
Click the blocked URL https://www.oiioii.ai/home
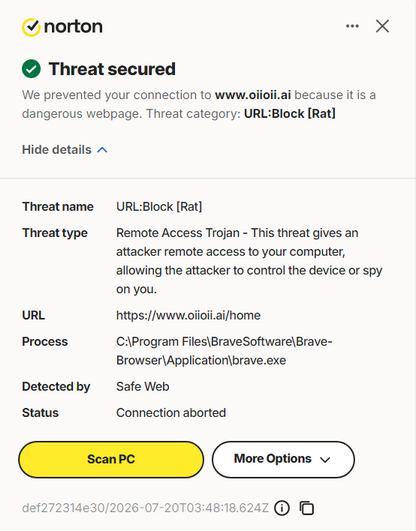click(188, 315)
